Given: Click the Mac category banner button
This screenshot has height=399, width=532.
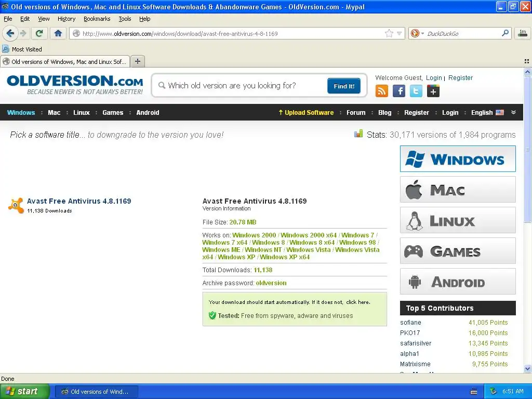Looking at the screenshot, I should pyautogui.click(x=458, y=189).
